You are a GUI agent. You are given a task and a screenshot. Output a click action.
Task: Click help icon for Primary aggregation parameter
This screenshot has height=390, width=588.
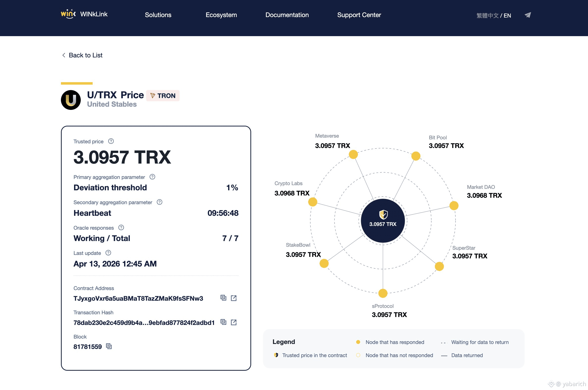tap(152, 177)
